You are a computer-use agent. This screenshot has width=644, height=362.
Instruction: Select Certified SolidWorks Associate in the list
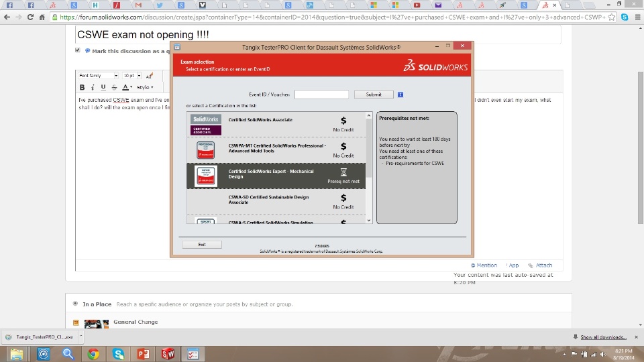276,125
